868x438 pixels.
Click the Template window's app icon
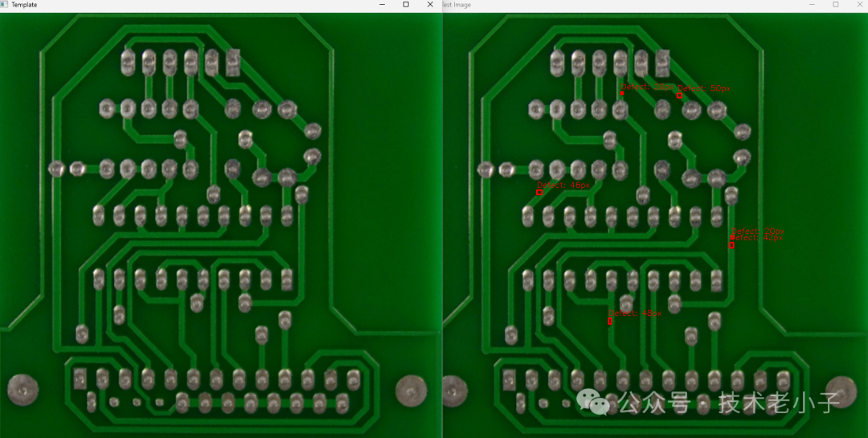click(x=4, y=5)
